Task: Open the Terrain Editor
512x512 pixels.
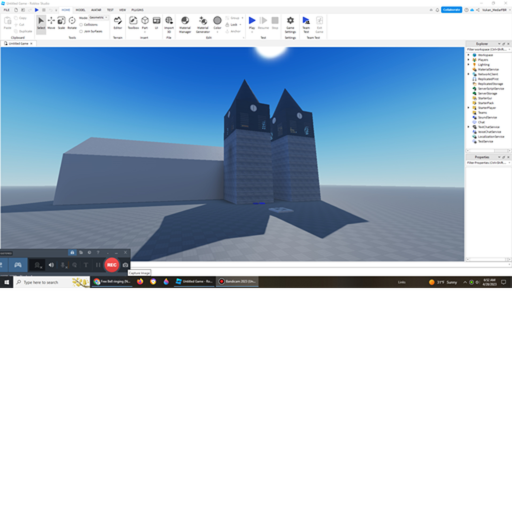Action: click(x=118, y=23)
